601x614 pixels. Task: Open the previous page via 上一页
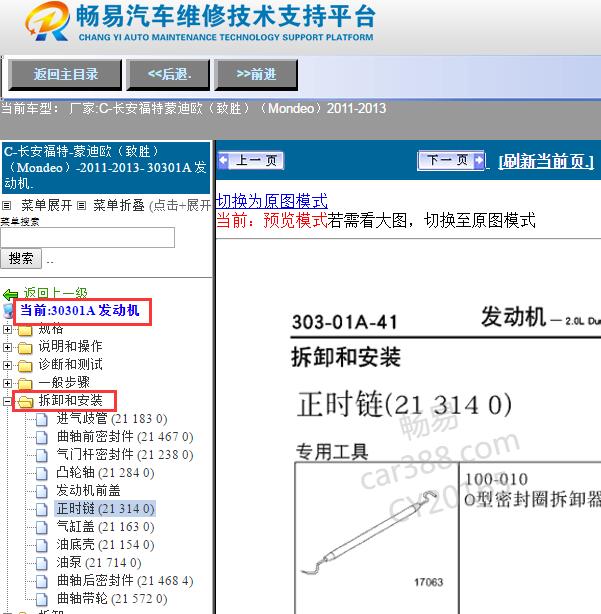point(251,161)
